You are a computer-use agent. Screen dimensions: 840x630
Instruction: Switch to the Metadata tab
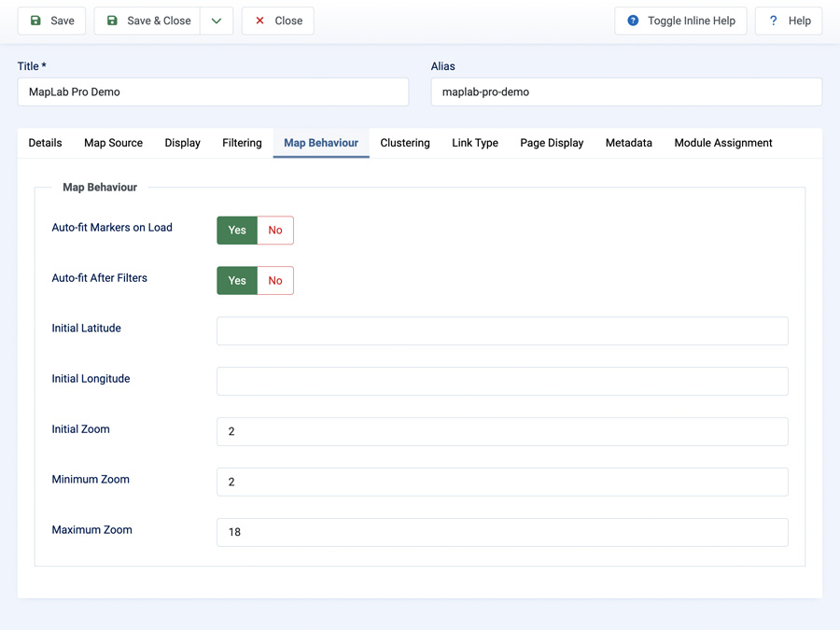pos(629,143)
